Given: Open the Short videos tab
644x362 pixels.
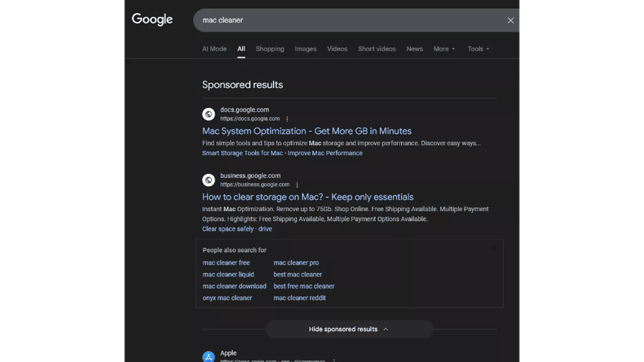Looking at the screenshot, I should [x=377, y=49].
